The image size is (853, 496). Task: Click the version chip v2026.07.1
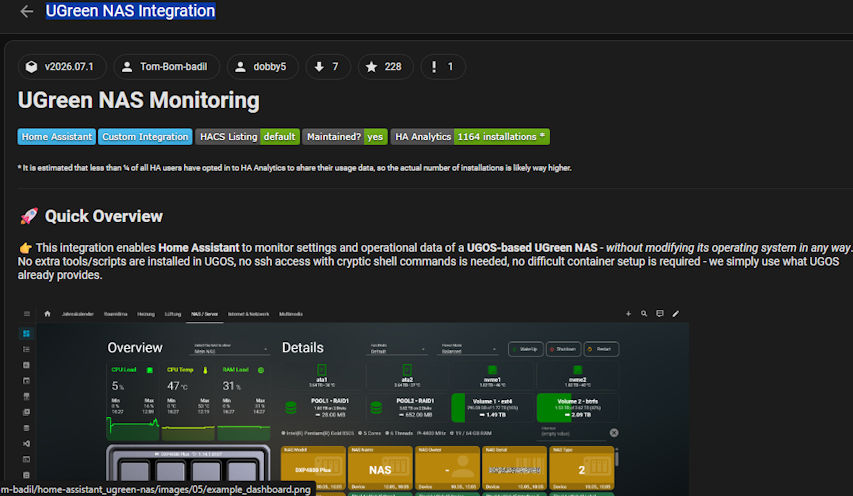pyautogui.click(x=61, y=67)
